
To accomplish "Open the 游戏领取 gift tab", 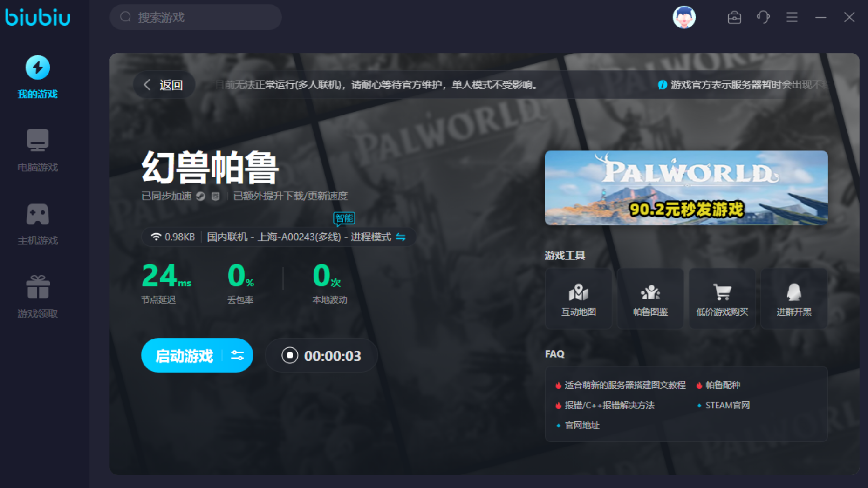I will point(38,297).
